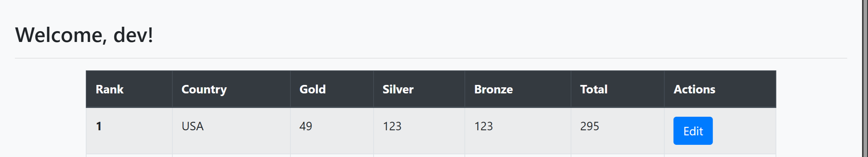The width and height of the screenshot is (868, 157).
Task: Click the blue Edit button for USA
Action: tap(693, 131)
